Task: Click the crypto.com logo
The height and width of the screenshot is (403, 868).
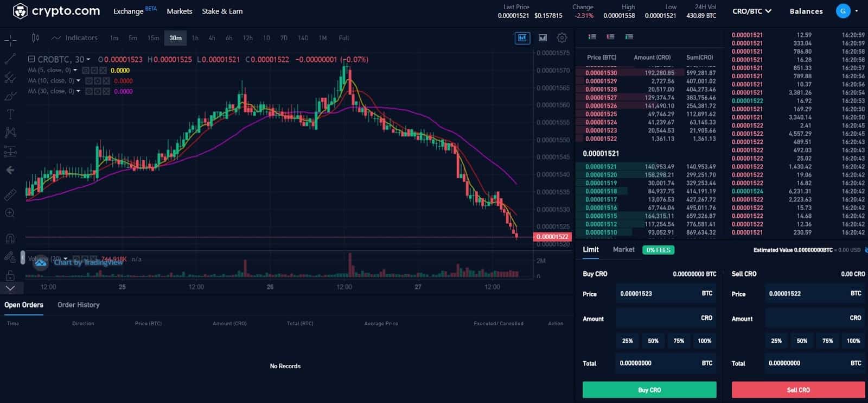Action: (56, 11)
